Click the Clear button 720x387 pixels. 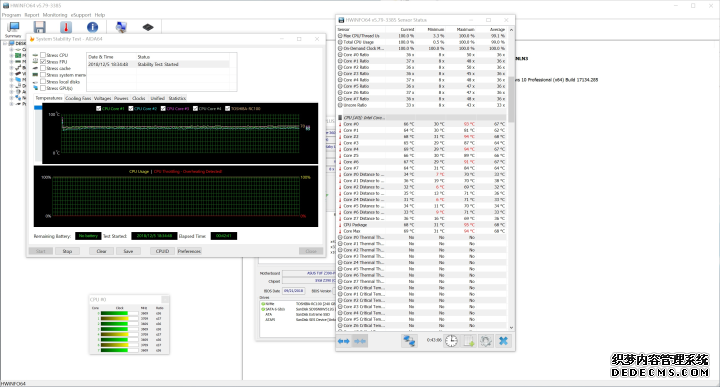[101, 251]
